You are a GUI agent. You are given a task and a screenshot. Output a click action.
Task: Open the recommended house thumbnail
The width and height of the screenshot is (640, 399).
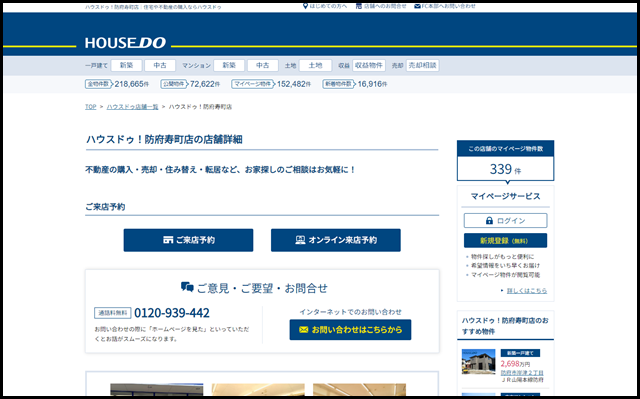[478, 361]
